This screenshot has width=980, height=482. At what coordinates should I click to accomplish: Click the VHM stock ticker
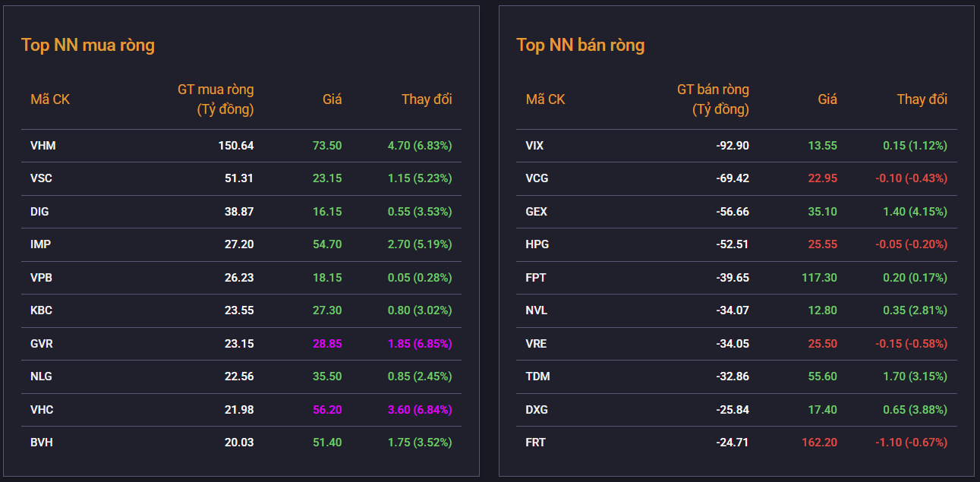(x=43, y=146)
